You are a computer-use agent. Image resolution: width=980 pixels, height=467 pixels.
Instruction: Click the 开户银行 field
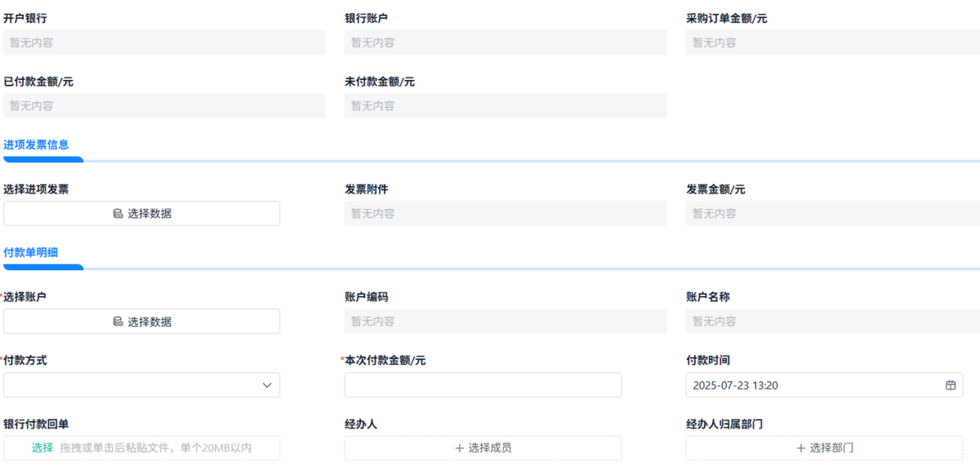point(164,42)
